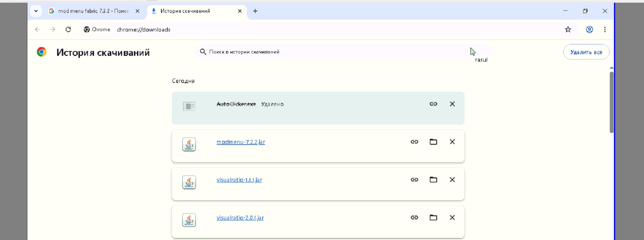
Task: Click the downloads page vertical scrollbar
Action: coord(612,102)
